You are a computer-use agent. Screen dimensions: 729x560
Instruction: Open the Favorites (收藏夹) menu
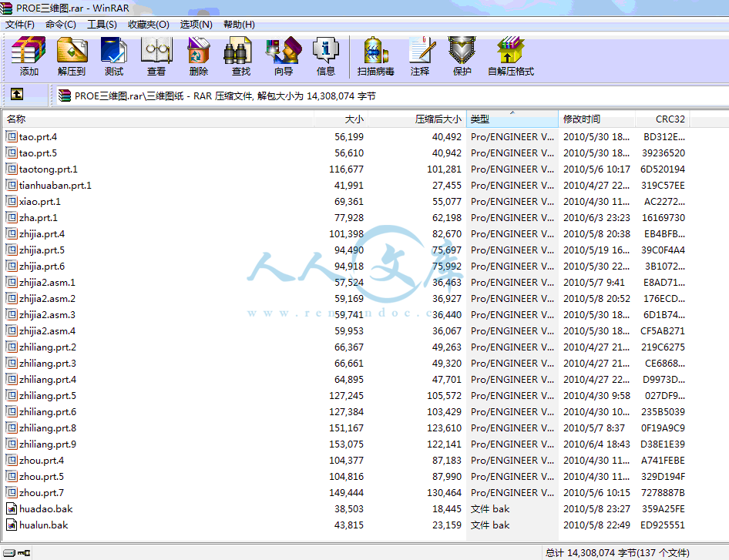(x=148, y=25)
